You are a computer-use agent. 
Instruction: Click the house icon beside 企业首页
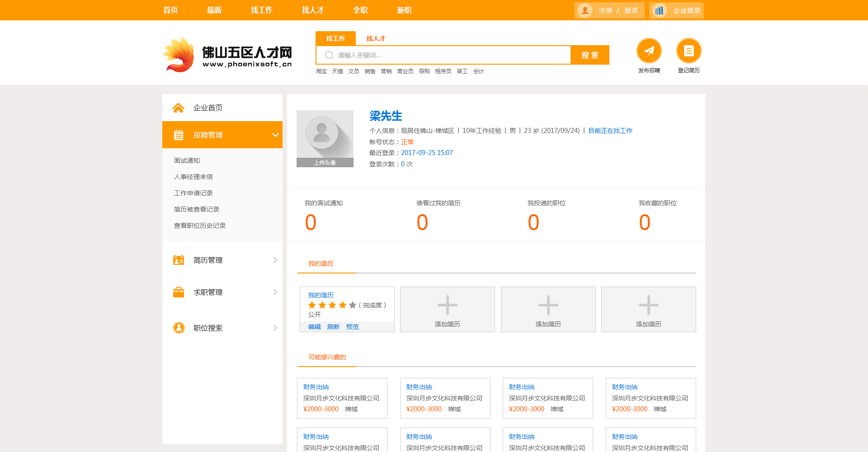tap(178, 108)
